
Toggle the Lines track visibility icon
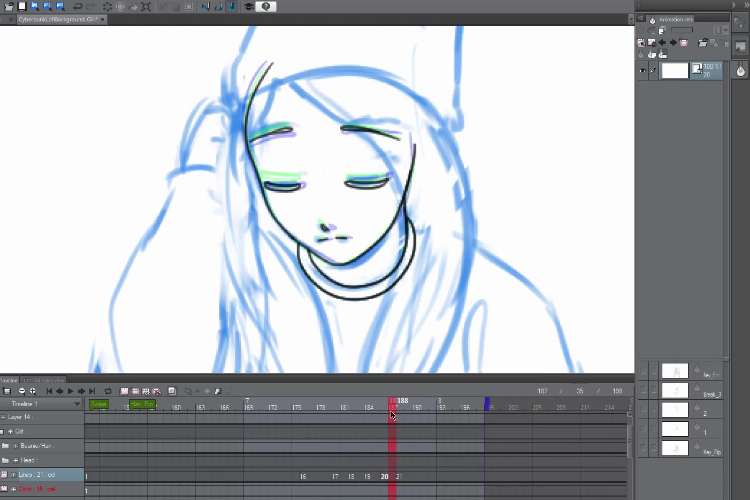(4, 476)
